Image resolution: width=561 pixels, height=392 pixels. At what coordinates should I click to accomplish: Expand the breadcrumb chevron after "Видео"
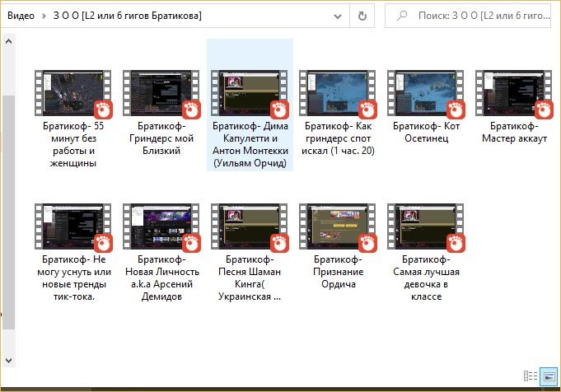44,16
